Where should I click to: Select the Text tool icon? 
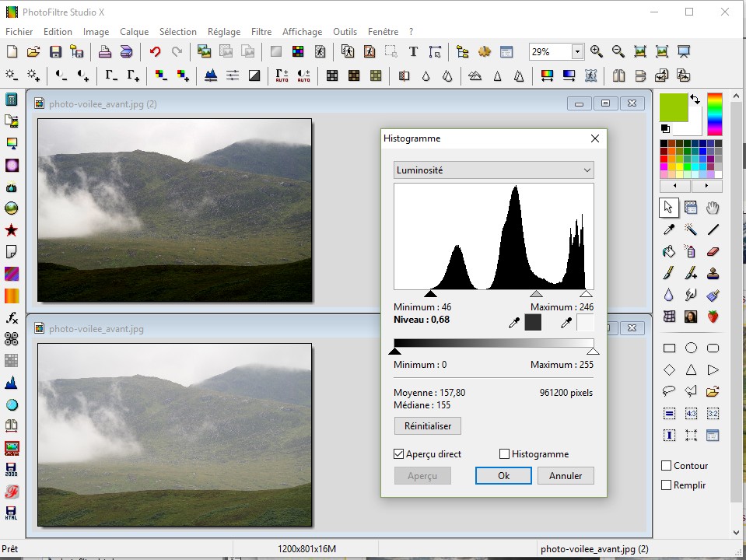pyautogui.click(x=413, y=51)
